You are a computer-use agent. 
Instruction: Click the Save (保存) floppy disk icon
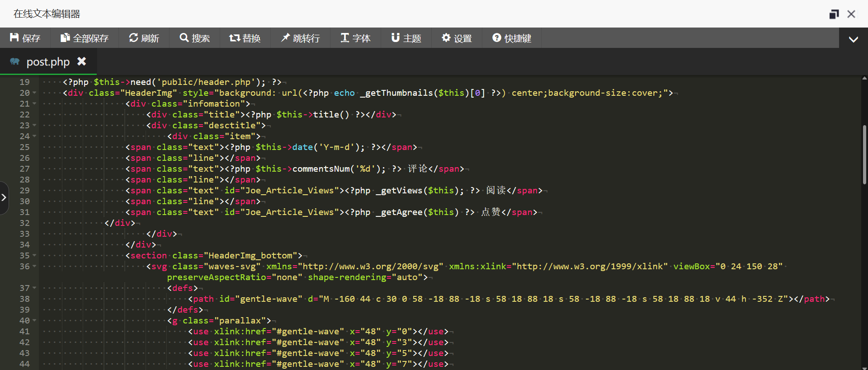14,38
